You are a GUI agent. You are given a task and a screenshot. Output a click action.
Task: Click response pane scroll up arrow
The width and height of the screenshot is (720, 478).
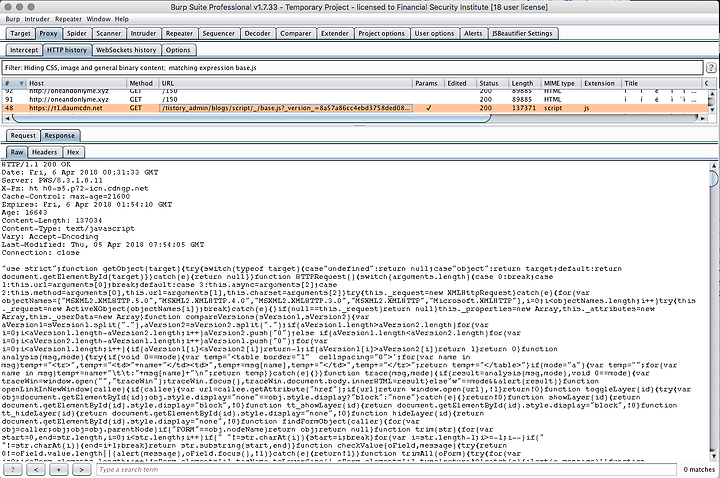coord(714,165)
